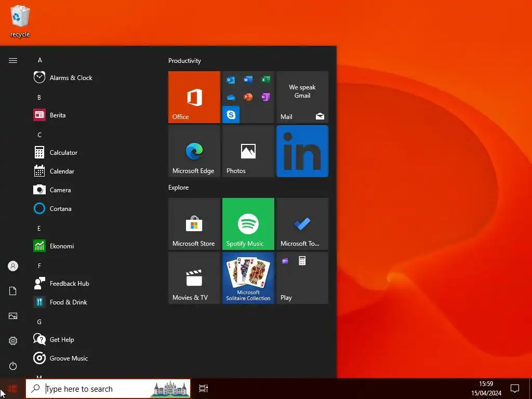This screenshot has width=532, height=399.
Task: Open Excel icon in Office folder tile
Action: point(265,79)
